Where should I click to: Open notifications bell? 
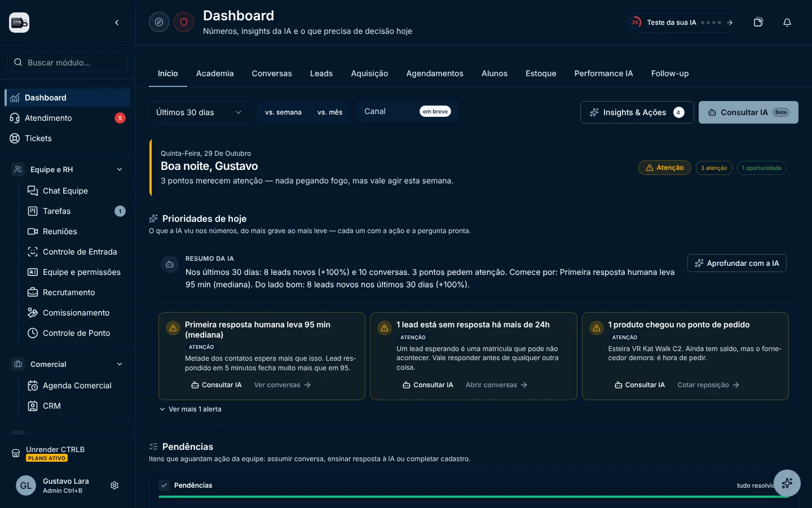[x=787, y=22]
